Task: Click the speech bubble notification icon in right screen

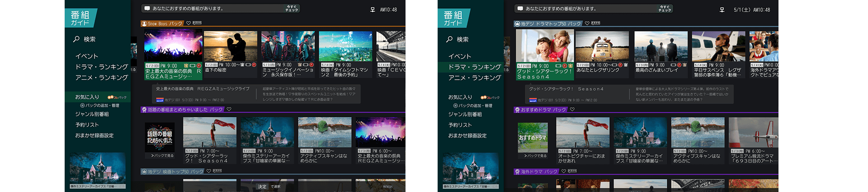Action: [520, 9]
